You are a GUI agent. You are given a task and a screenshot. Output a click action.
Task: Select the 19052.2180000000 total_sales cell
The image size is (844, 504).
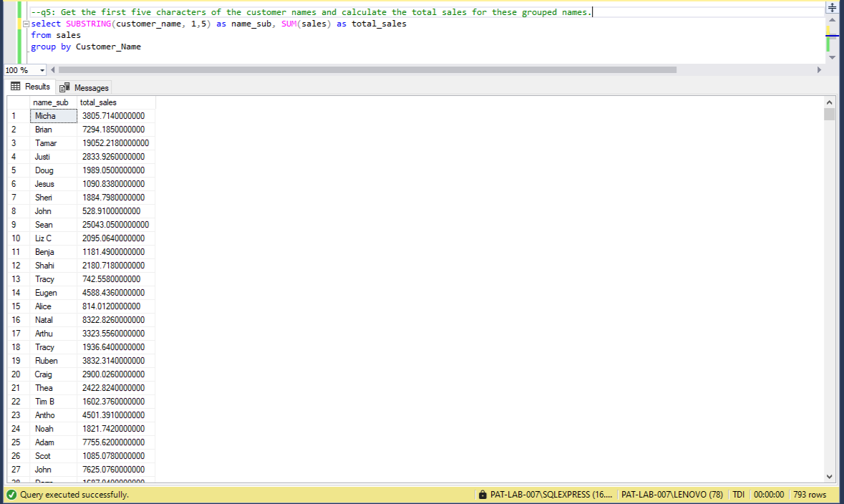pos(116,143)
